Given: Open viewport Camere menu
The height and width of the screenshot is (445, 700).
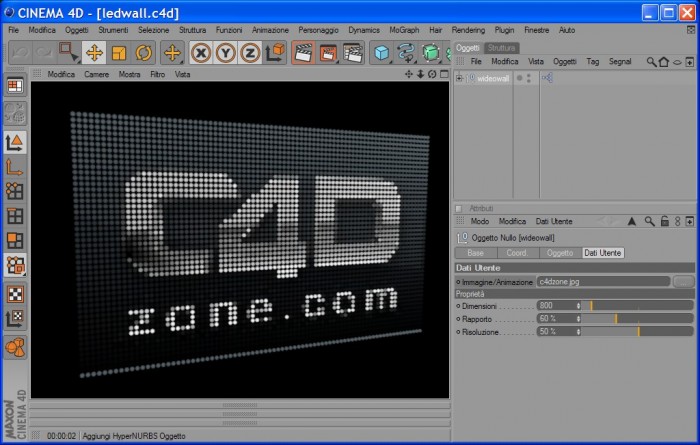Looking at the screenshot, I should (x=96, y=74).
